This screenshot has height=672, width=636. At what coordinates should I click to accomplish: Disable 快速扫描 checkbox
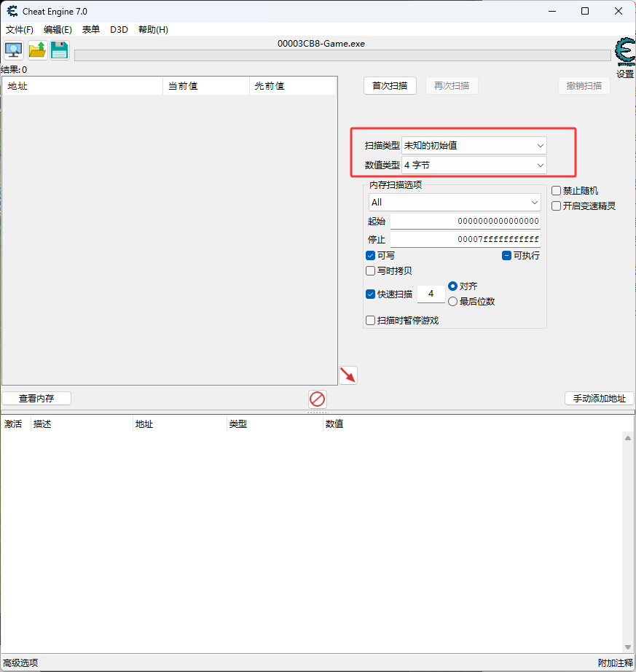click(x=371, y=294)
